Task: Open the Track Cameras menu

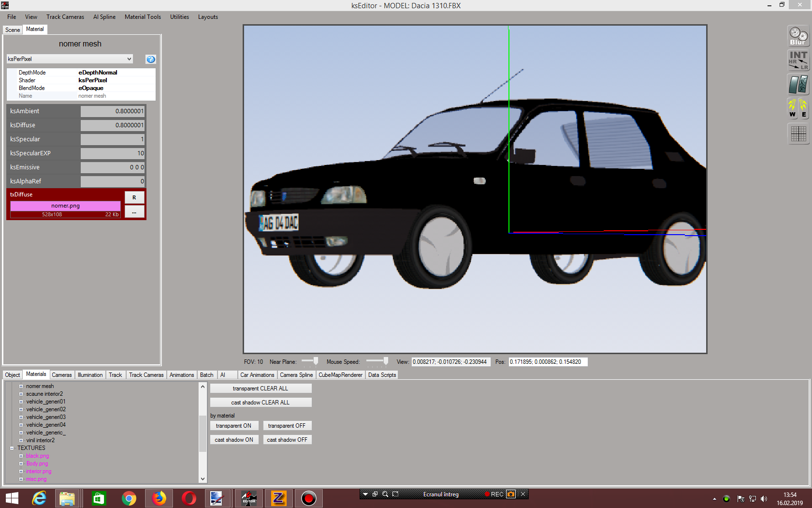Action: [x=65, y=17]
